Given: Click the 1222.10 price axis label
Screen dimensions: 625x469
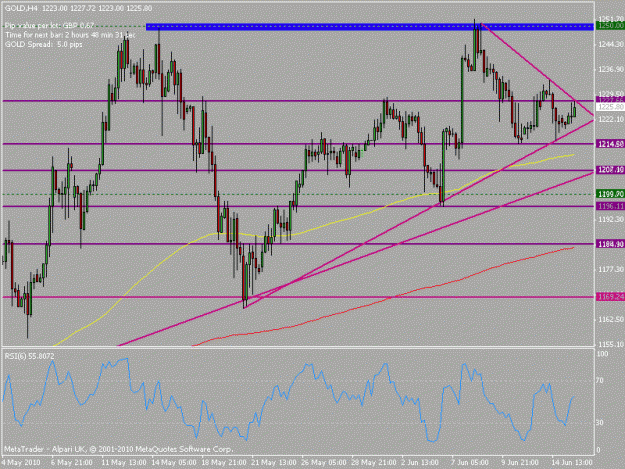Looking at the screenshot, I should (610, 119).
